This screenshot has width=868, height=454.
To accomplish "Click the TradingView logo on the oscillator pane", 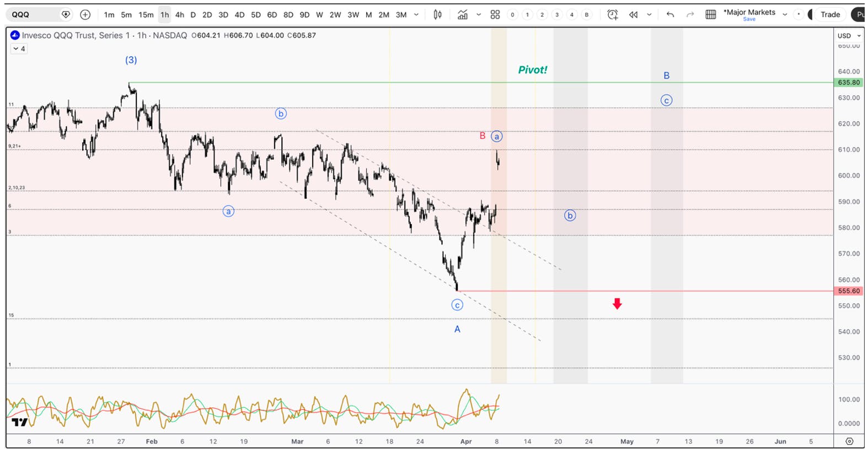I will pos(19,422).
